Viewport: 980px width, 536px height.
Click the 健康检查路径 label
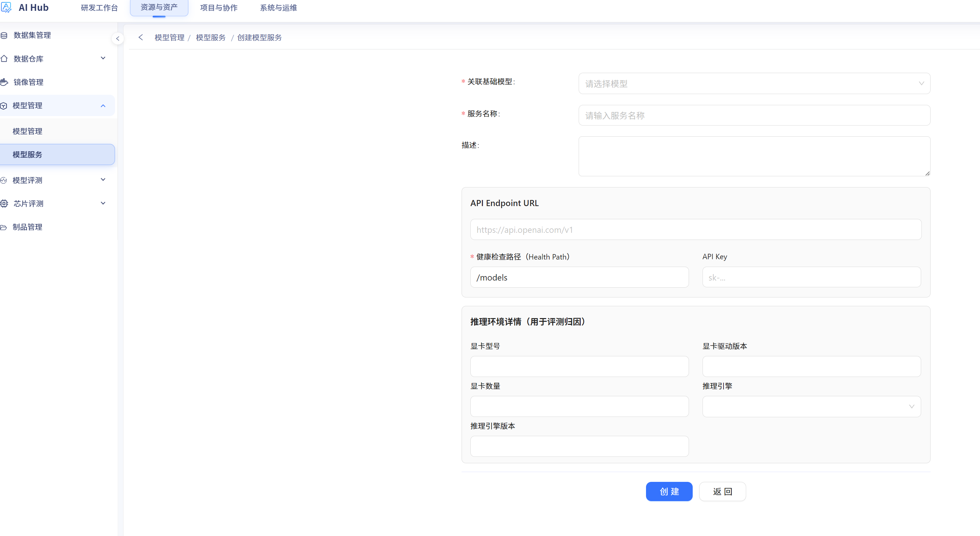pyautogui.click(x=523, y=257)
